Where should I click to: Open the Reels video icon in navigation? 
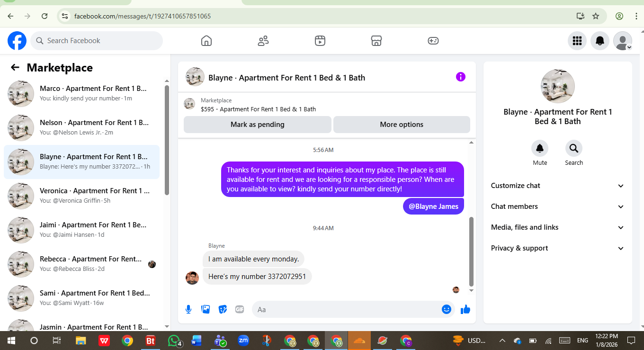(320, 41)
